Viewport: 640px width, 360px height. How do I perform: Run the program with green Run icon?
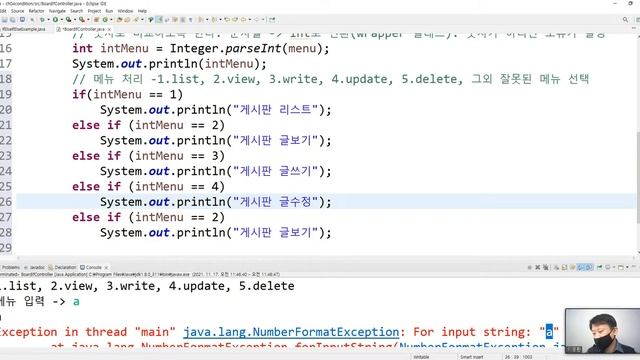[55, 20]
